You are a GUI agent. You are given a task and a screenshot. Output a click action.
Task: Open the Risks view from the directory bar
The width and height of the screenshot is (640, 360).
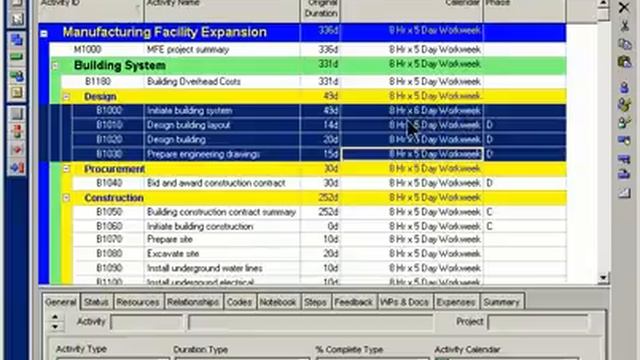[x=17, y=168]
